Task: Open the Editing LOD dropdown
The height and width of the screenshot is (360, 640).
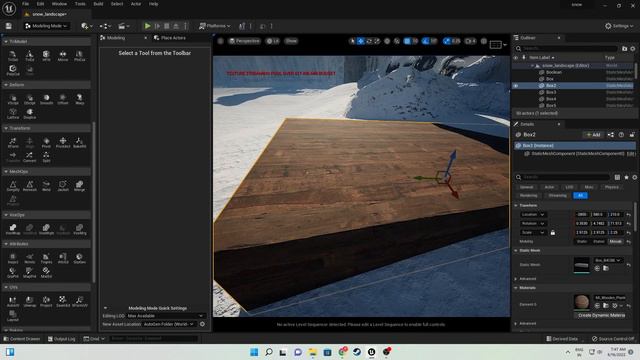Action: 165,316
